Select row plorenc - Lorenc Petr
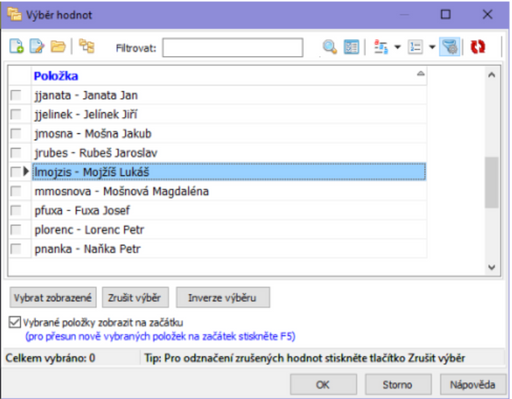Screen dimensions: 512x399 [x=229, y=230]
